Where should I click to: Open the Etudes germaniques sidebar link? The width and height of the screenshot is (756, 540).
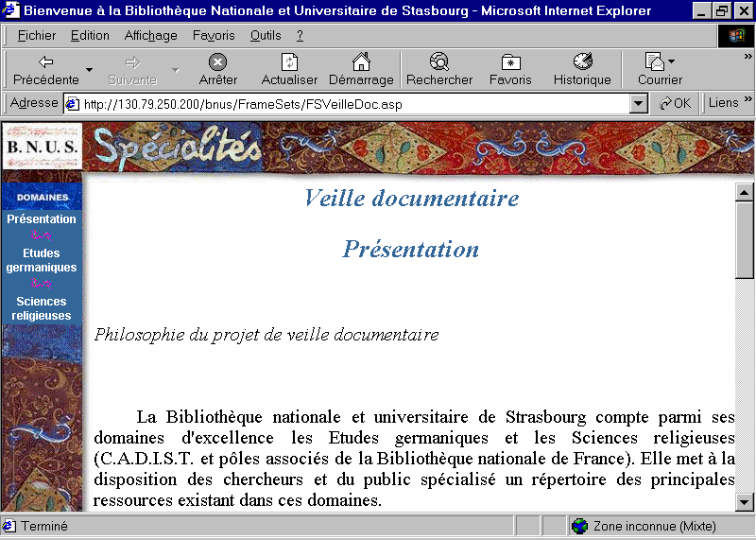[42, 260]
